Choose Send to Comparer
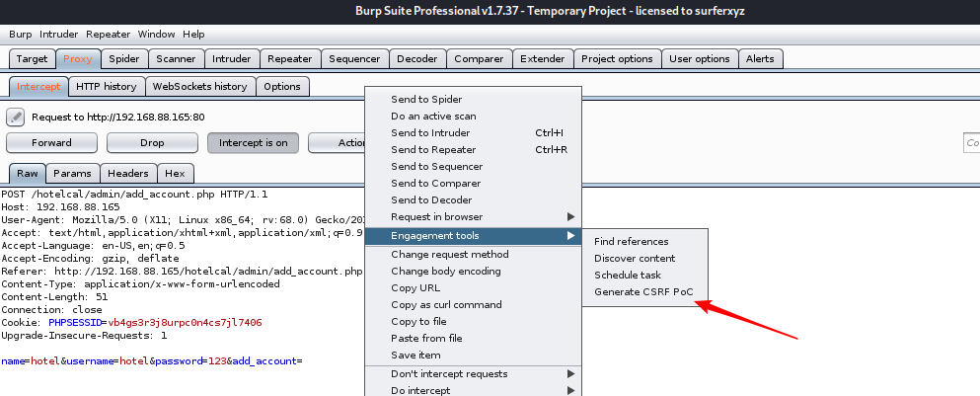Viewport: 980px width, 396px height. pyautogui.click(x=473, y=184)
